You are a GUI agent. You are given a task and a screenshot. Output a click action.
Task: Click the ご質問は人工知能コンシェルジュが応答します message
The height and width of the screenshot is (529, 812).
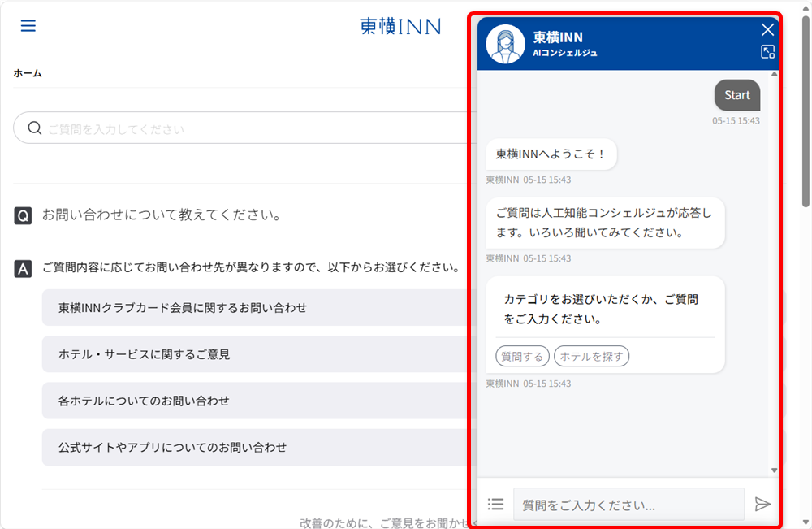coord(605,223)
